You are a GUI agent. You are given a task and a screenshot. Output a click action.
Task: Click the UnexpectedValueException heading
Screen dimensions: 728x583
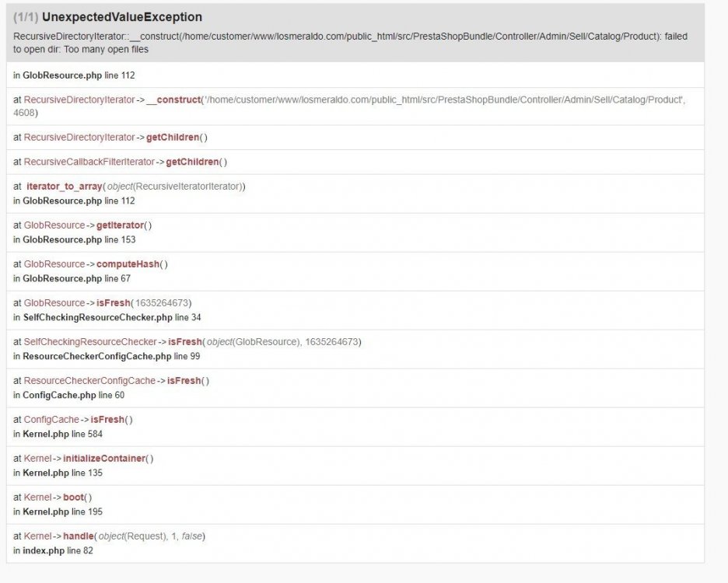coord(121,17)
